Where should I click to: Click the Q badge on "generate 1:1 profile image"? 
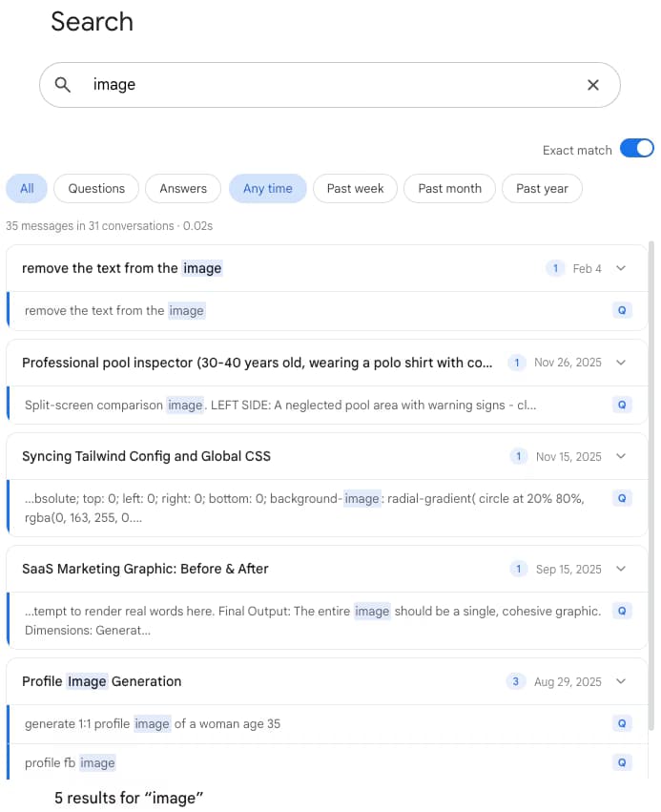point(622,723)
